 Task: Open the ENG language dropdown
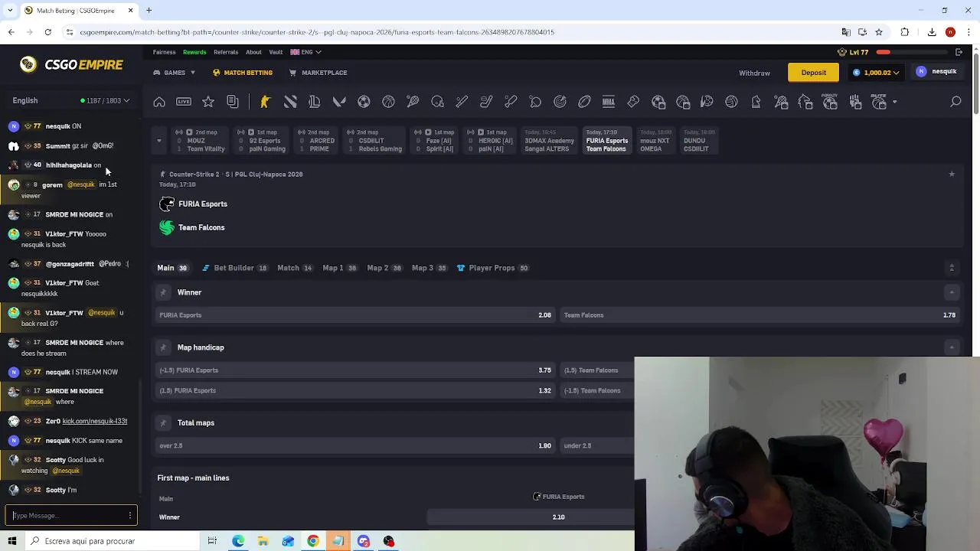(x=305, y=52)
